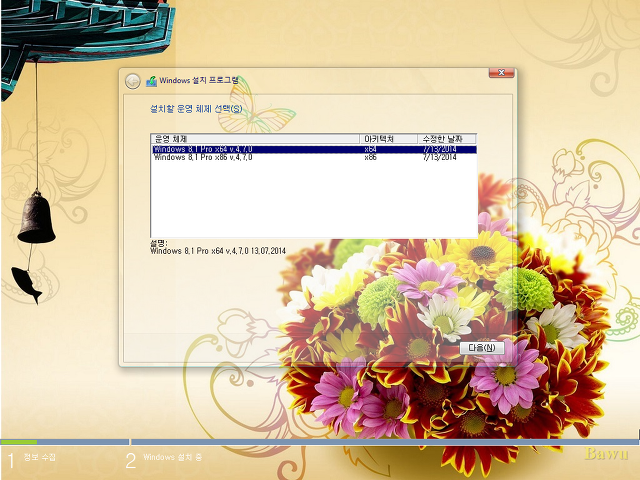The height and width of the screenshot is (480, 640).
Task: Click the 설치할 운영 체제 선택(S) label
Action: pyautogui.click(x=196, y=109)
